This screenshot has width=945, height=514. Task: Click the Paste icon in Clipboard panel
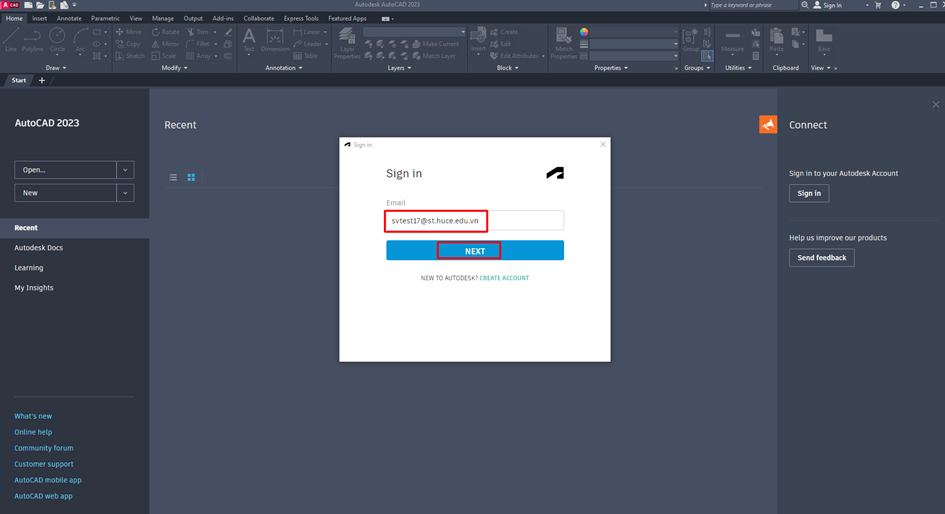[x=776, y=40]
